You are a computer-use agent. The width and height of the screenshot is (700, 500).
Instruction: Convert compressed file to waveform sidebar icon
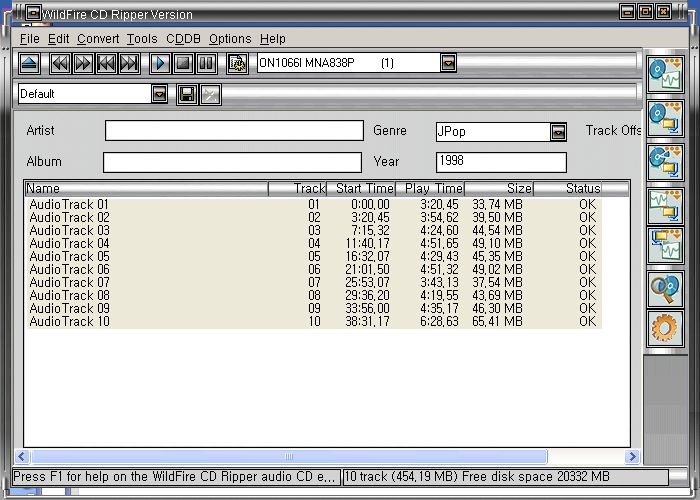click(665, 246)
